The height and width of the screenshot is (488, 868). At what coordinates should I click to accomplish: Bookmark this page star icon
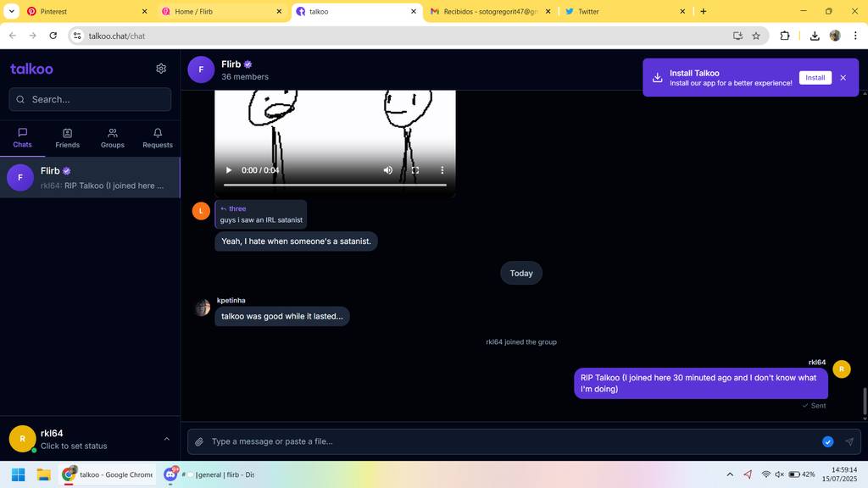[x=756, y=36]
